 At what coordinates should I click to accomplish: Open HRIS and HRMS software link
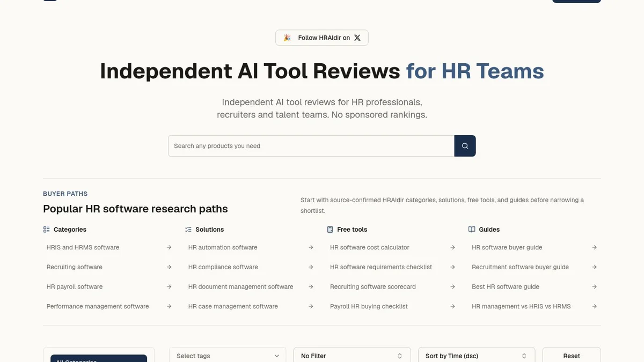83,247
